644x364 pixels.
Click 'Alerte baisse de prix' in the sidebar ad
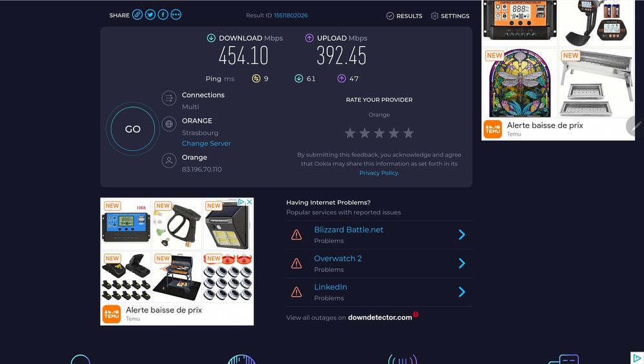click(x=545, y=125)
